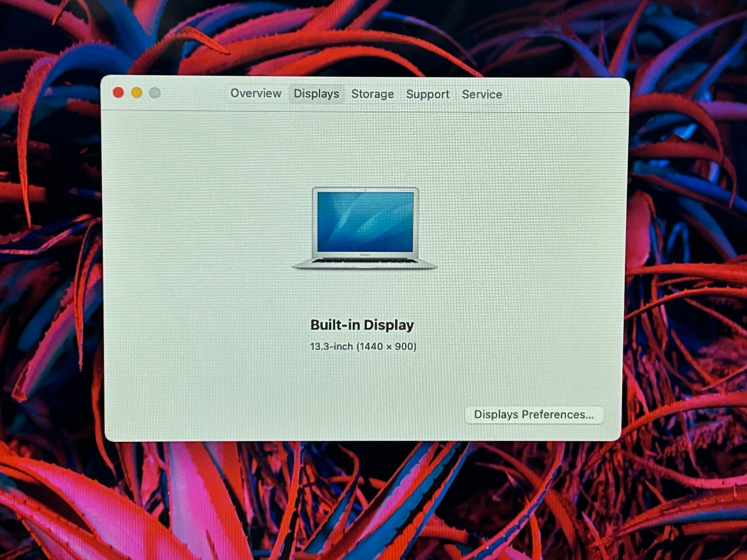Click the MacBook Air display image
This screenshot has height=560, width=747.
click(365, 228)
